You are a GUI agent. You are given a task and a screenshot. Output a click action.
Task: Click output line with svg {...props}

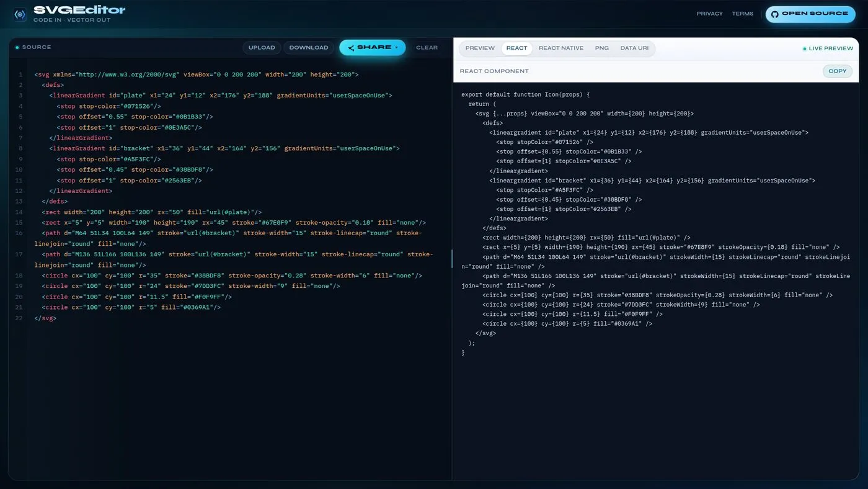585,114
